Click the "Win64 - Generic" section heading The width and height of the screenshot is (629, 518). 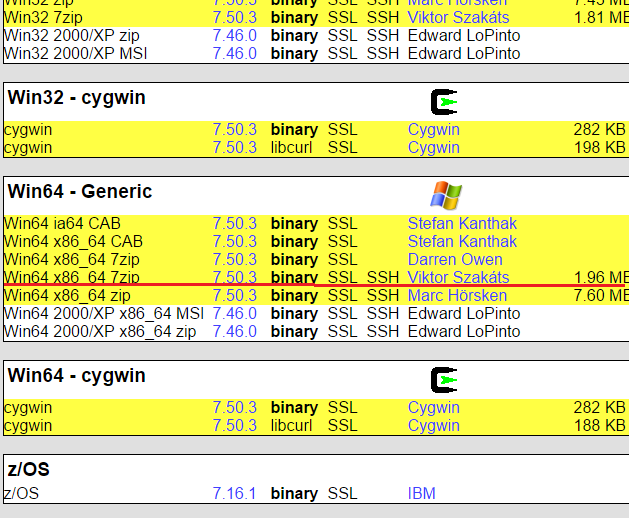pos(80,191)
